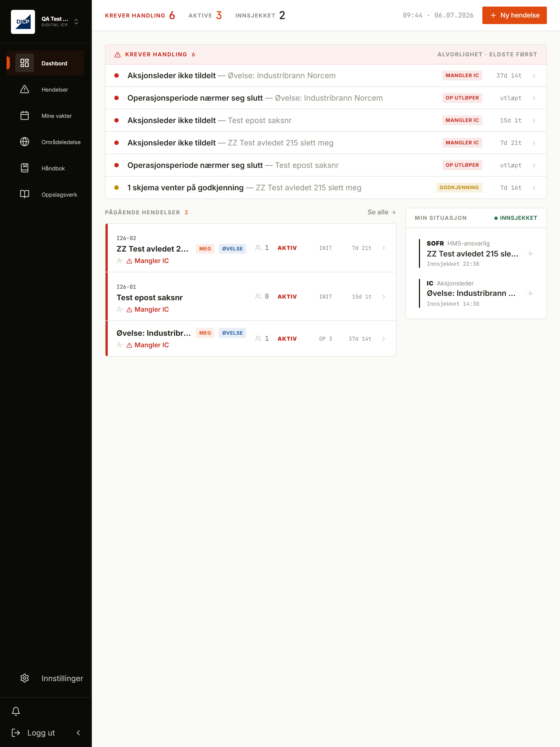Screen dimensions: 560x747
Task: Click the arrow on the SOFR assignment
Action: tap(530, 254)
